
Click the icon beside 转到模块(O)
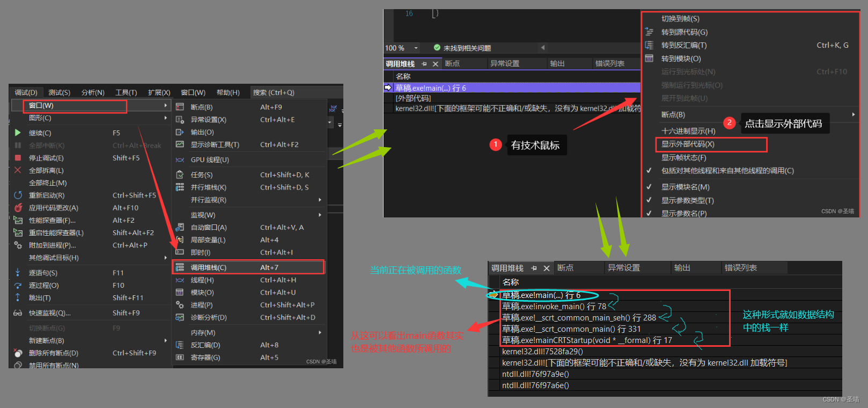pyautogui.click(x=649, y=59)
